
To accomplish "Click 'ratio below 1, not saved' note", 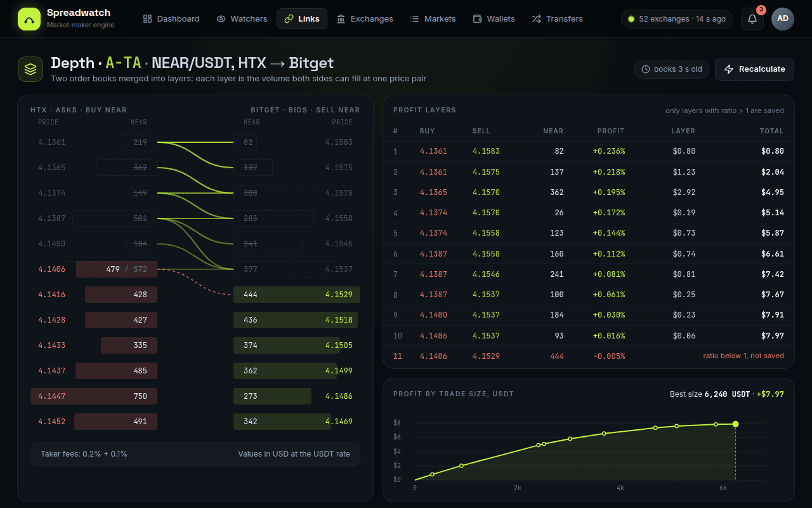I will point(743,356).
